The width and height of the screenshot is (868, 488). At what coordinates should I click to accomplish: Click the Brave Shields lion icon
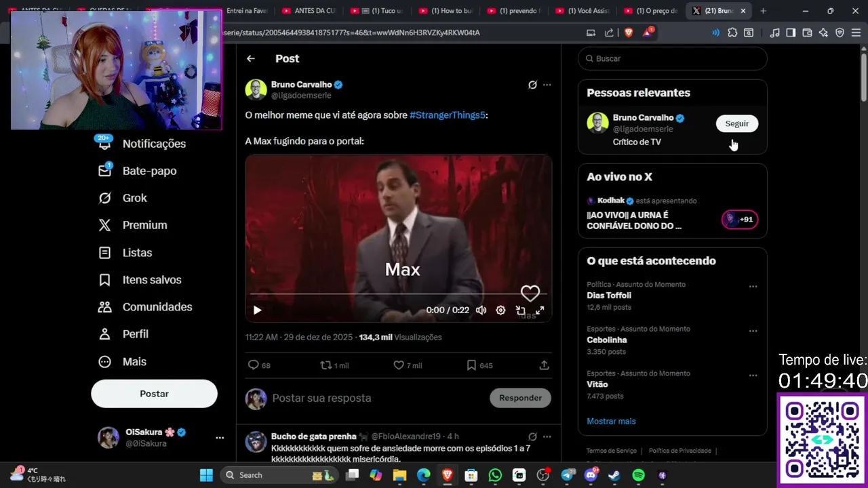(x=629, y=33)
